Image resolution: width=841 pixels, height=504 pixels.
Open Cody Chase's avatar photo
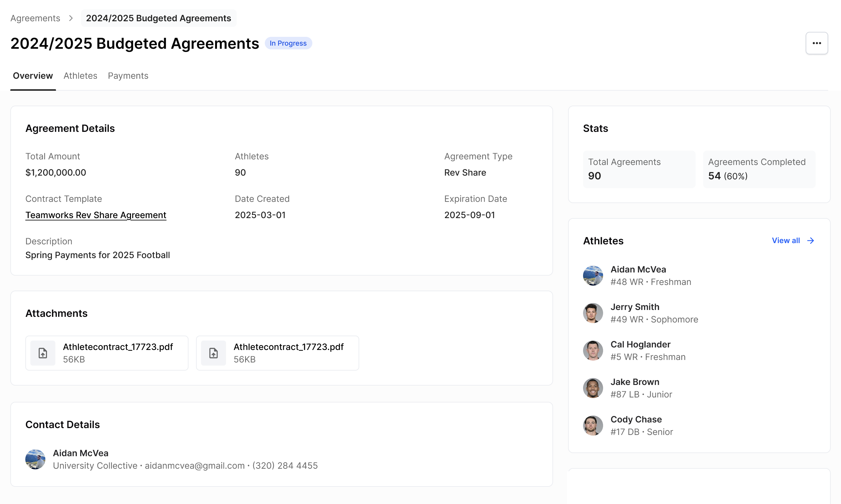593,426
